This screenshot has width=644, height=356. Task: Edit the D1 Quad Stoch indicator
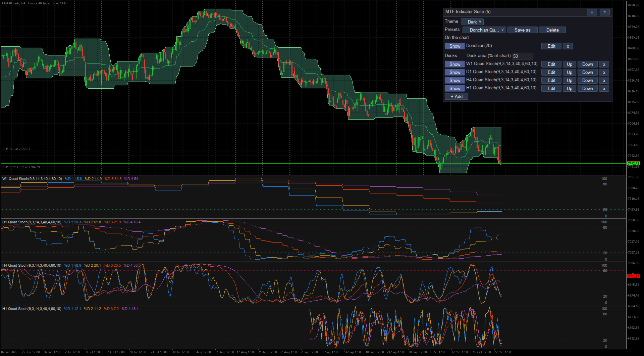coord(551,72)
